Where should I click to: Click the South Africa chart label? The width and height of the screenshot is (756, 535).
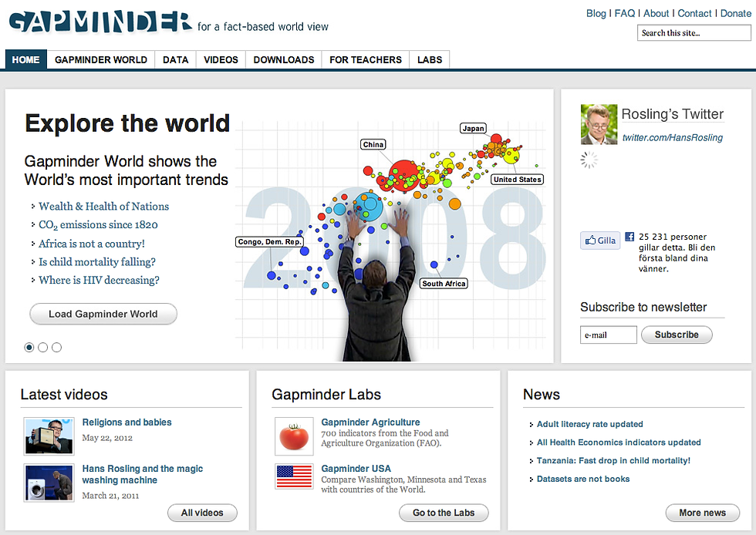(x=444, y=284)
